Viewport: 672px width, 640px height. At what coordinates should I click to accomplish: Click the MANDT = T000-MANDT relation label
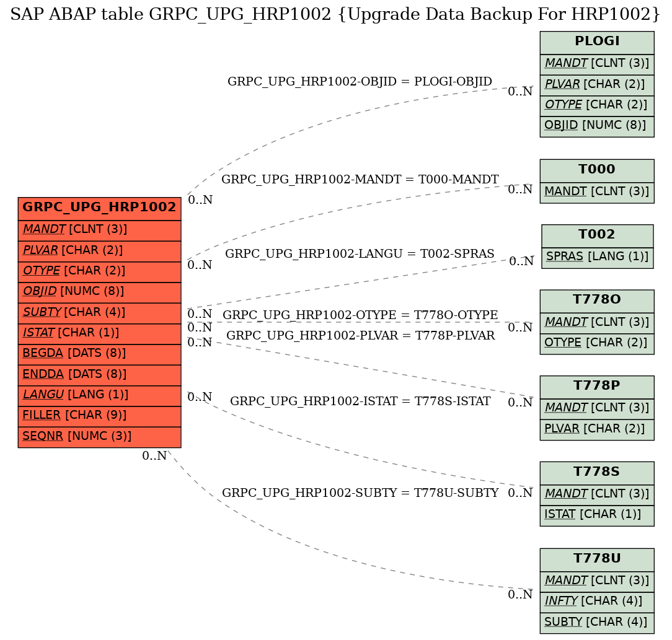(360, 180)
